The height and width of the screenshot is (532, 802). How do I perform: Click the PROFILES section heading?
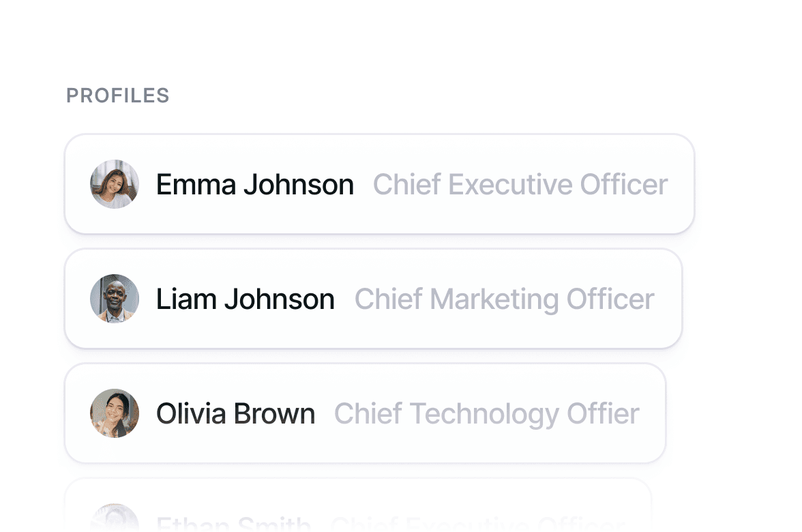click(117, 95)
